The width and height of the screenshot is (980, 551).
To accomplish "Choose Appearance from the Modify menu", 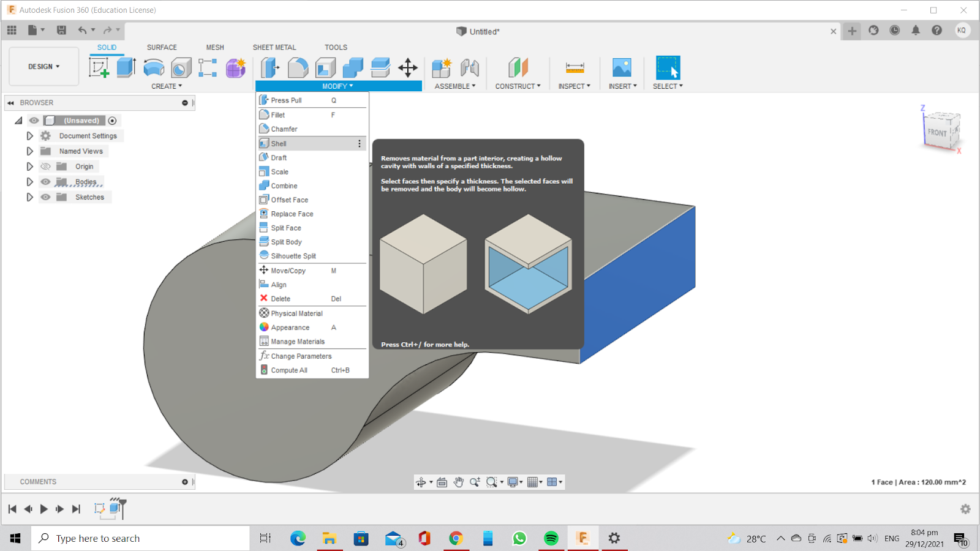I will pyautogui.click(x=312, y=328).
